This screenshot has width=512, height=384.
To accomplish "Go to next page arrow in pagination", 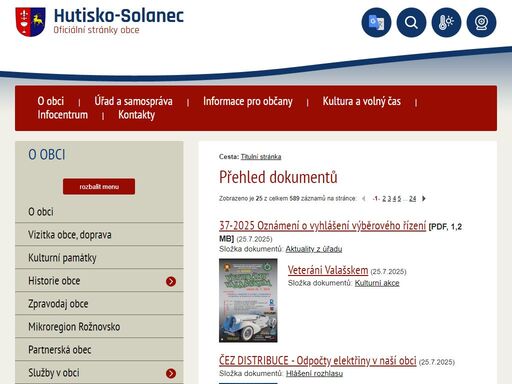I will click(x=424, y=199).
